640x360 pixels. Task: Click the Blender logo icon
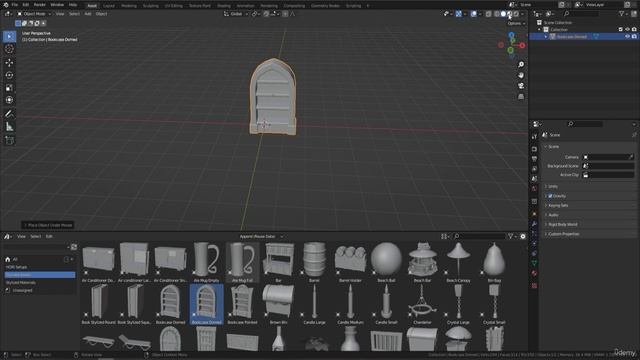tap(5, 4)
